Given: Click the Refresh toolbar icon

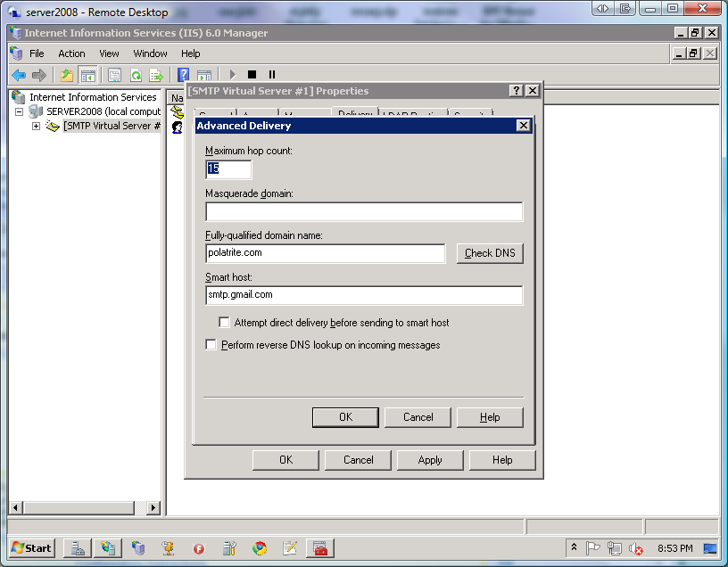Looking at the screenshot, I should [x=136, y=75].
